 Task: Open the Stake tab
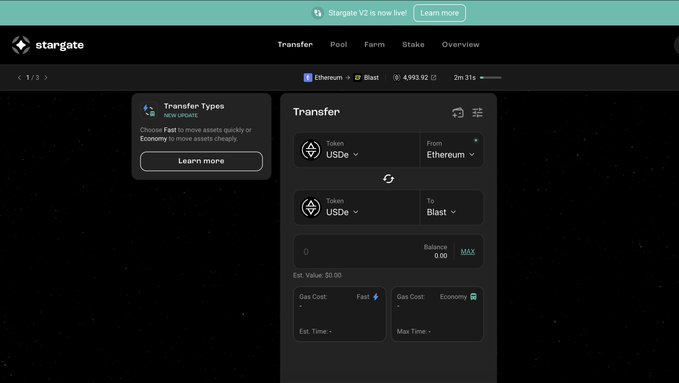tap(413, 45)
